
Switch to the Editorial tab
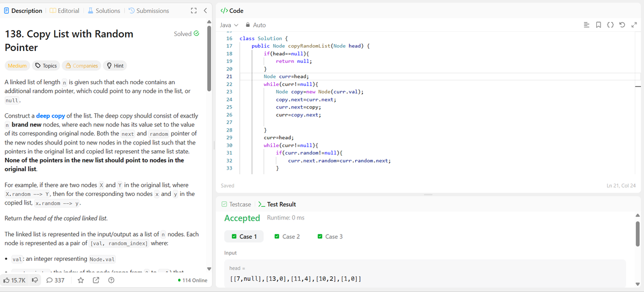[x=64, y=11]
